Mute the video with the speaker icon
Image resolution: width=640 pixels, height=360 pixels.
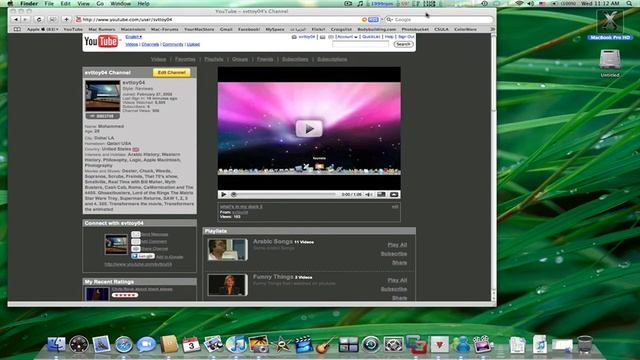369,195
